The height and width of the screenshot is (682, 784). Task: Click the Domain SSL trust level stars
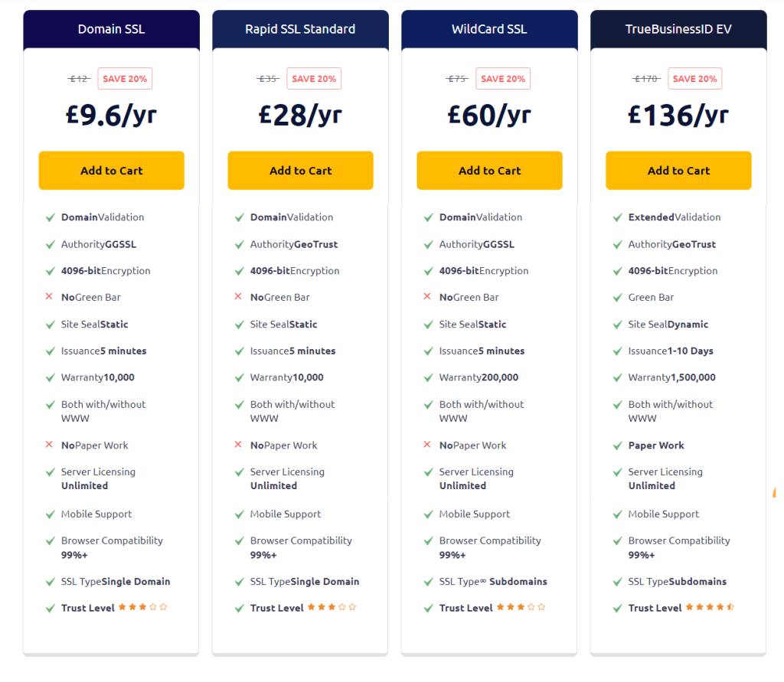pos(143,607)
